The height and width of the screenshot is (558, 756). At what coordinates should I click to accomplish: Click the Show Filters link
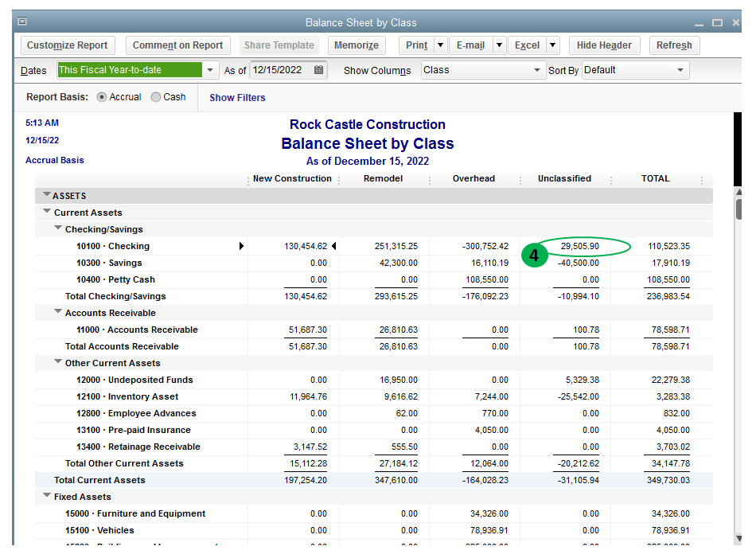tap(237, 98)
